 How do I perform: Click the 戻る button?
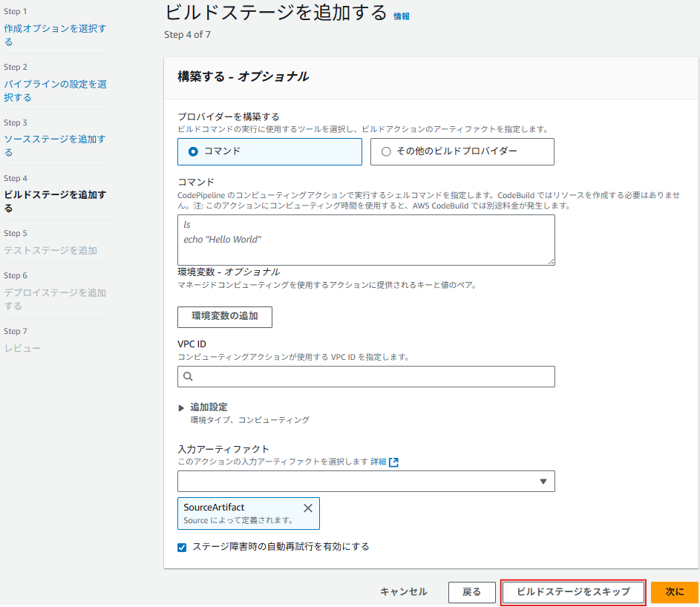coord(472,592)
